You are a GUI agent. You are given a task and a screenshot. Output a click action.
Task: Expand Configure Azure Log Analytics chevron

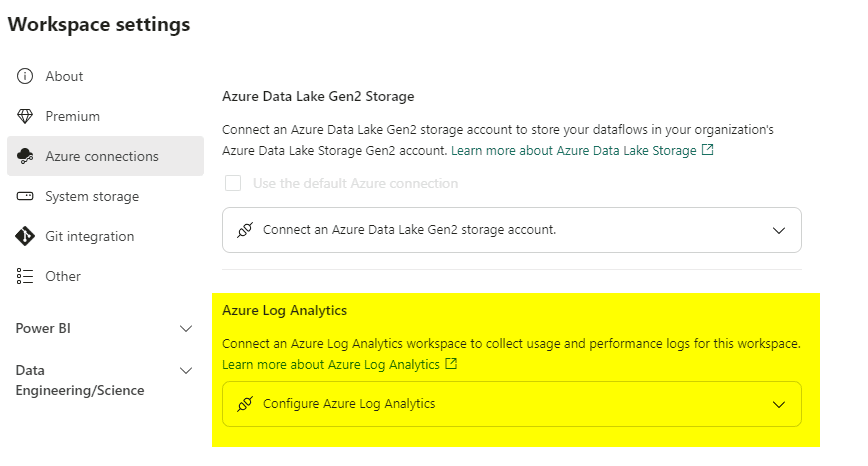point(779,405)
